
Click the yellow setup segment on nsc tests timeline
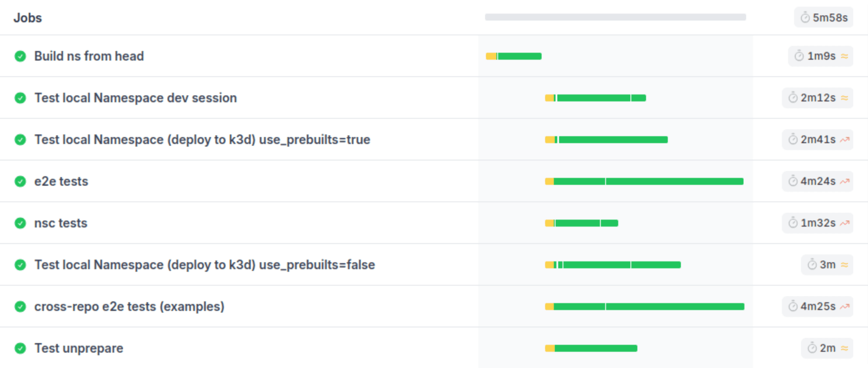(x=549, y=223)
